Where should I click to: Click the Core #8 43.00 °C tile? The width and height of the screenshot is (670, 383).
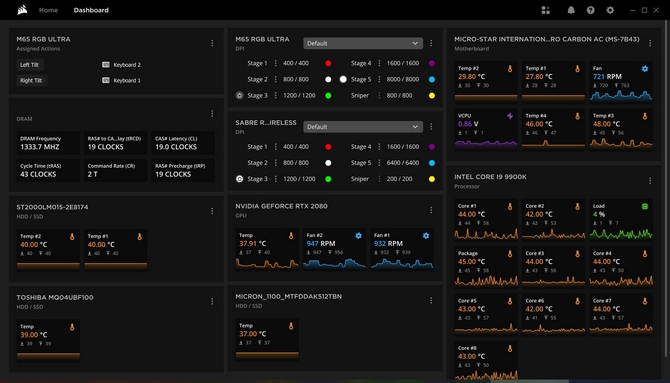[486, 360]
